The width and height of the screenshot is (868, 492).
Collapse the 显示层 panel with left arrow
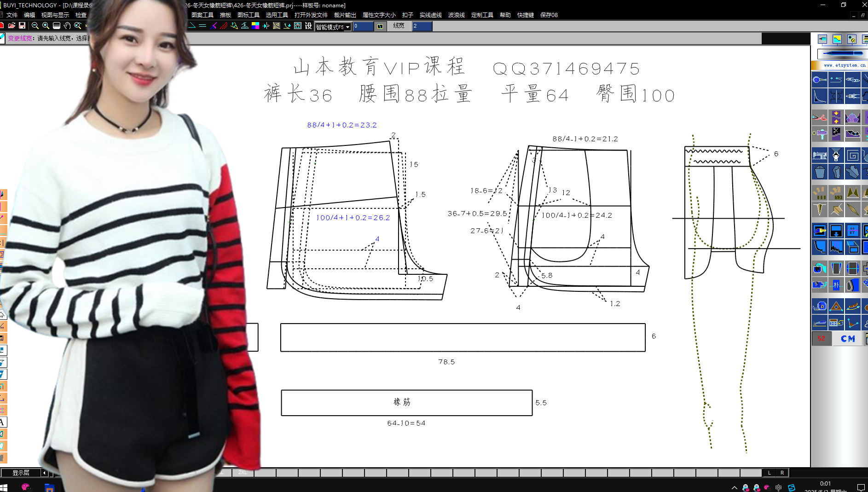pos(44,472)
